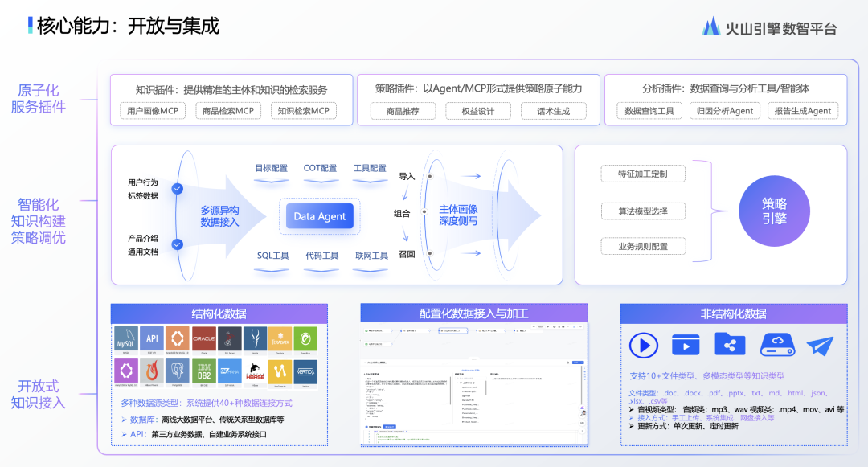
Task: Click the paper plane send icon
Action: 820,346
